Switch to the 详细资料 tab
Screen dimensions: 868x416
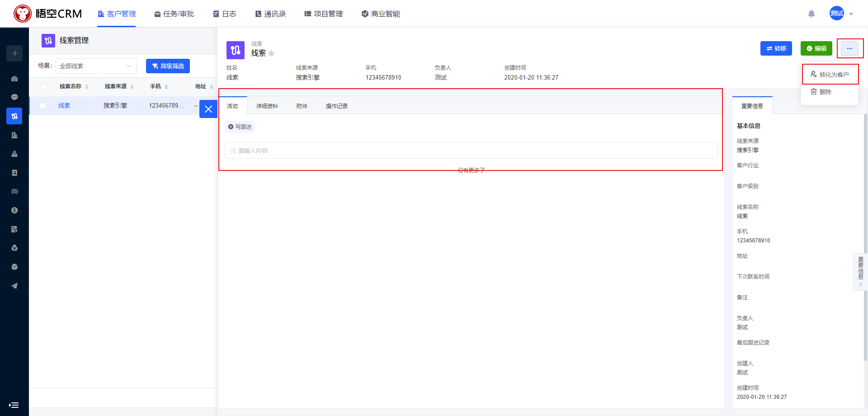coord(267,106)
